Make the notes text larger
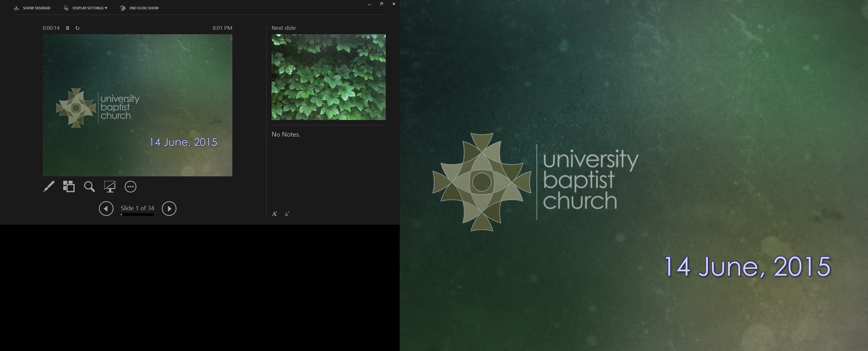This screenshot has height=351, width=868. pos(274,214)
